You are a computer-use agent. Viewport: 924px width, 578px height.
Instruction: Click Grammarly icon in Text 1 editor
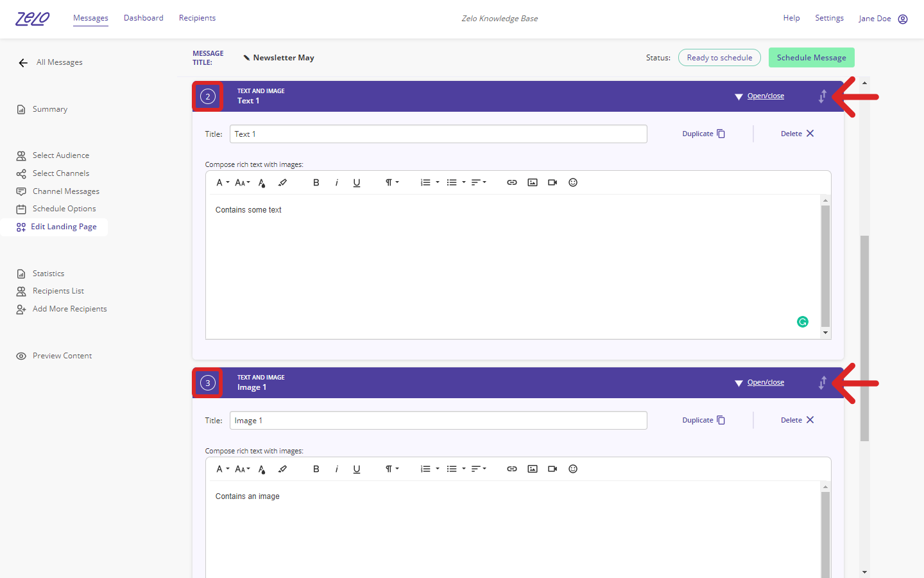point(803,322)
